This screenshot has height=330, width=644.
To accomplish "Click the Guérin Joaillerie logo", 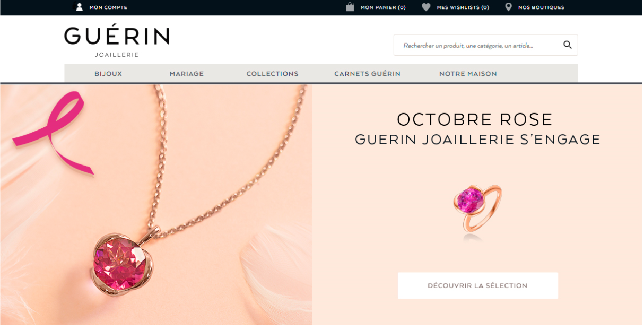I will coord(117,41).
